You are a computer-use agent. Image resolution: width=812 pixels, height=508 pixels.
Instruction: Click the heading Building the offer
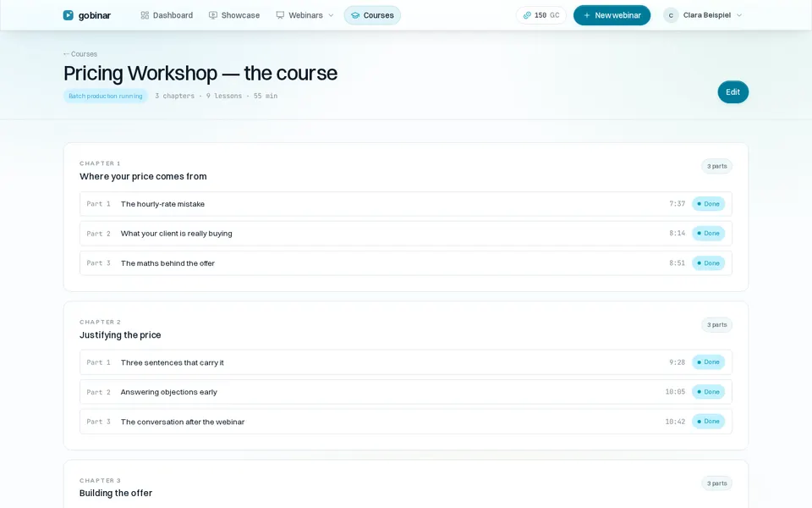point(116,493)
